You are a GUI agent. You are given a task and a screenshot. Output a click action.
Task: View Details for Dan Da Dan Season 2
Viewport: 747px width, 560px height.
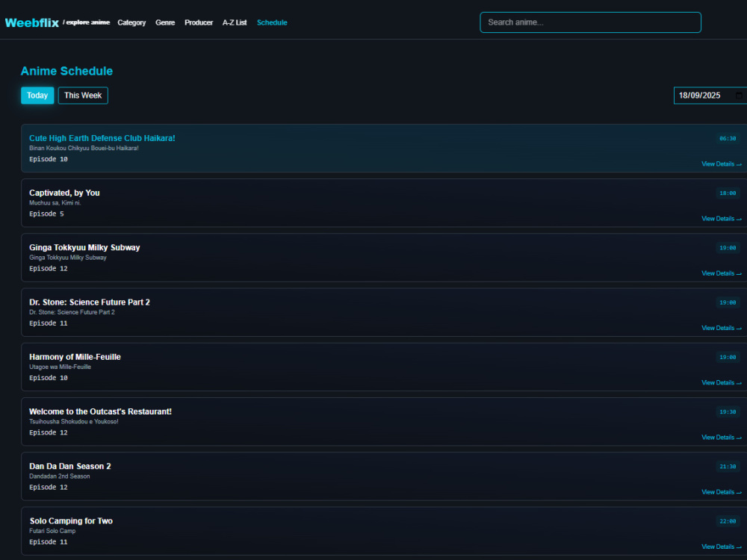pyautogui.click(x=722, y=492)
